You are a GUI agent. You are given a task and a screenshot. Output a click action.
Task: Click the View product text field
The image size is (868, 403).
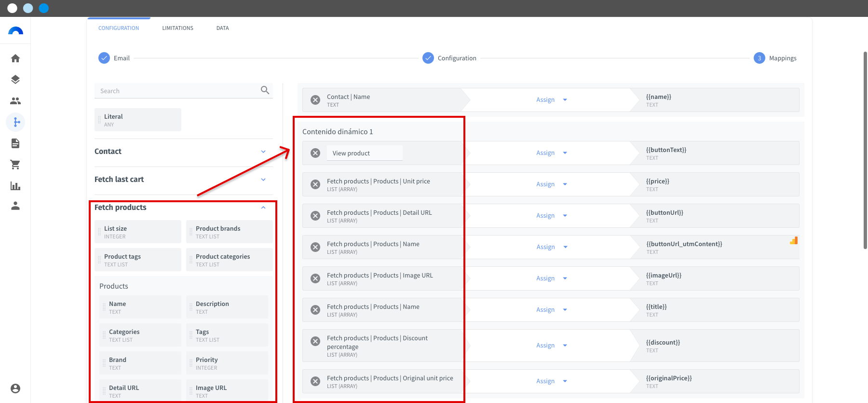point(365,153)
